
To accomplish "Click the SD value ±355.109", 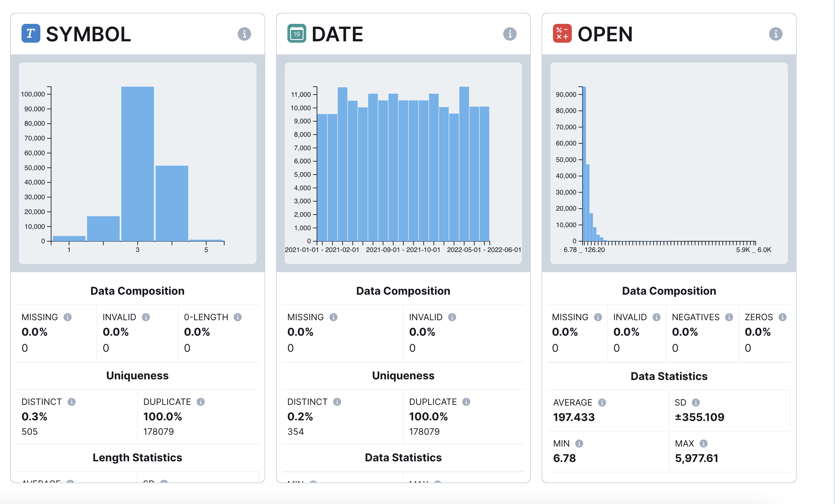I will tap(700, 417).
